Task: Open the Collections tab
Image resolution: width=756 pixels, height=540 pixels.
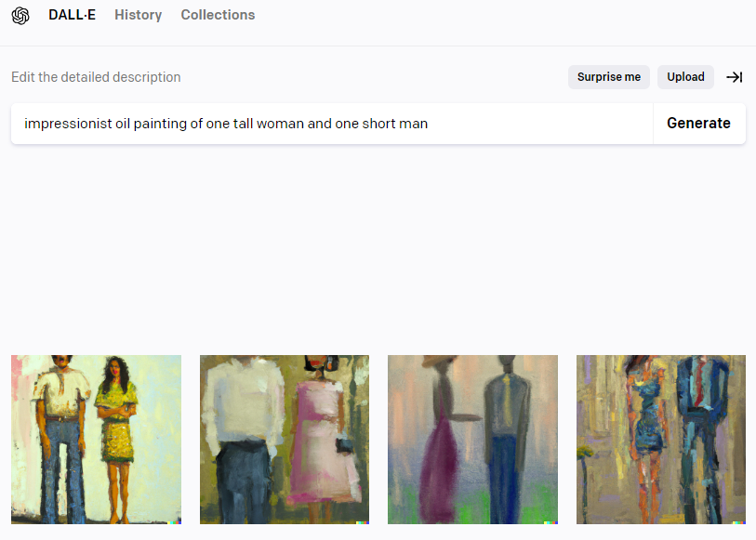Action: [218, 15]
